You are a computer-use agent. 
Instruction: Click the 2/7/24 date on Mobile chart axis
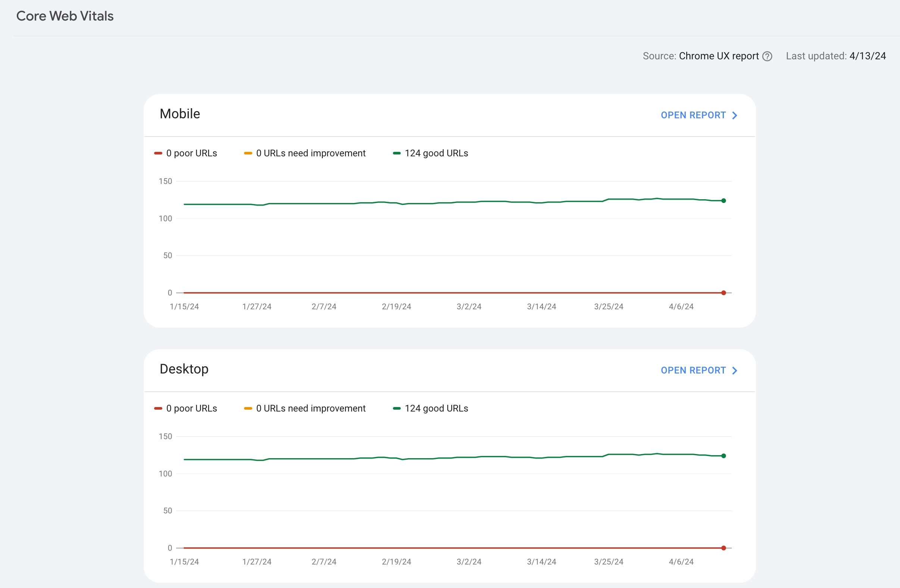click(x=324, y=307)
